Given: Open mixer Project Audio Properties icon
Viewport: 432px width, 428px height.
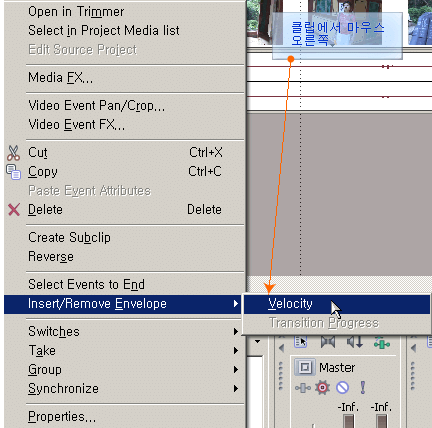Looking at the screenshot, I should (x=301, y=342).
